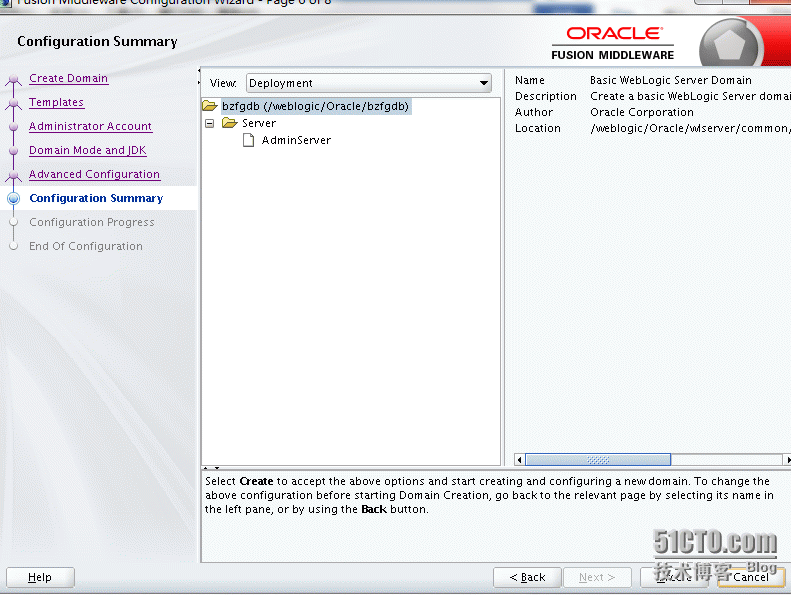The height and width of the screenshot is (595, 791).
Task: Click the 'Oracle Corporation' author value
Action: pos(642,113)
